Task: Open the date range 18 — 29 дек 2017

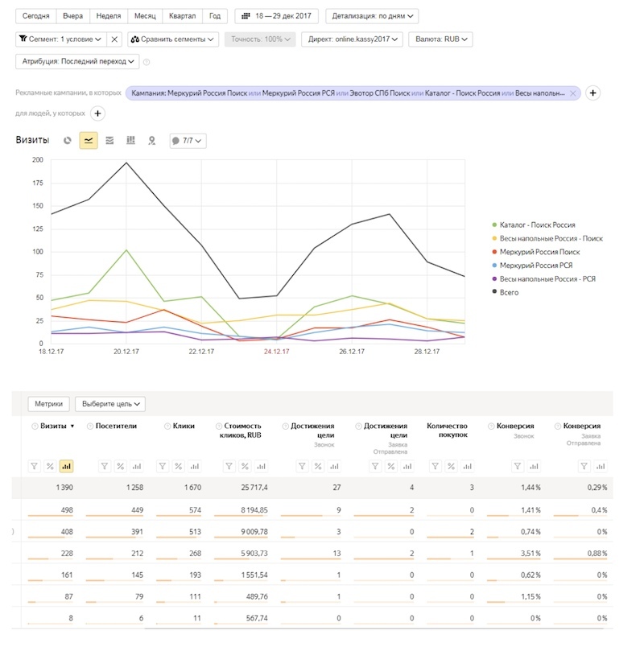Action: point(277,16)
